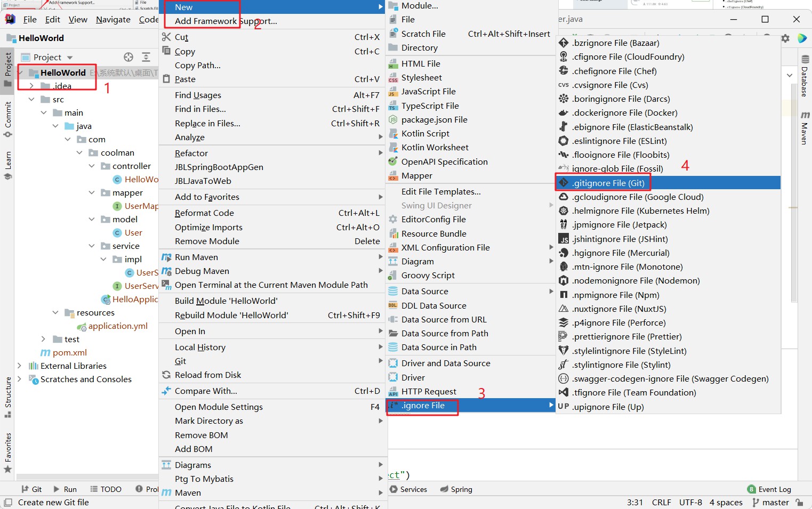Click the Npm icon beside .npmignore File
This screenshot has width=812, height=509.
[x=564, y=295]
